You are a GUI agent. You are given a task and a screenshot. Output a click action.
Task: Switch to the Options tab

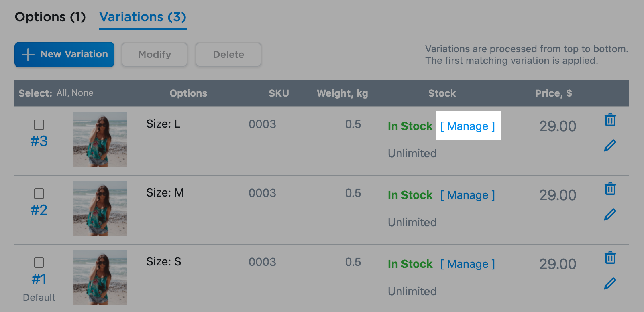point(49,17)
